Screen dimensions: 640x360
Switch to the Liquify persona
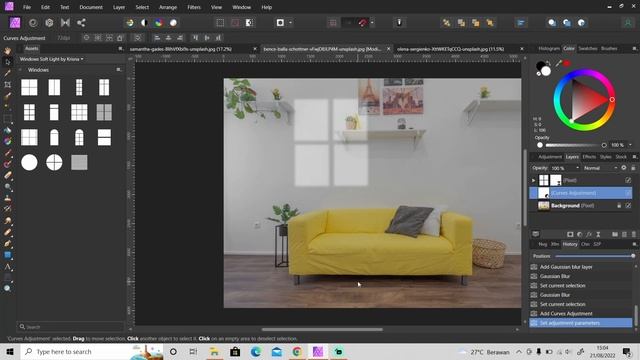tap(33, 23)
